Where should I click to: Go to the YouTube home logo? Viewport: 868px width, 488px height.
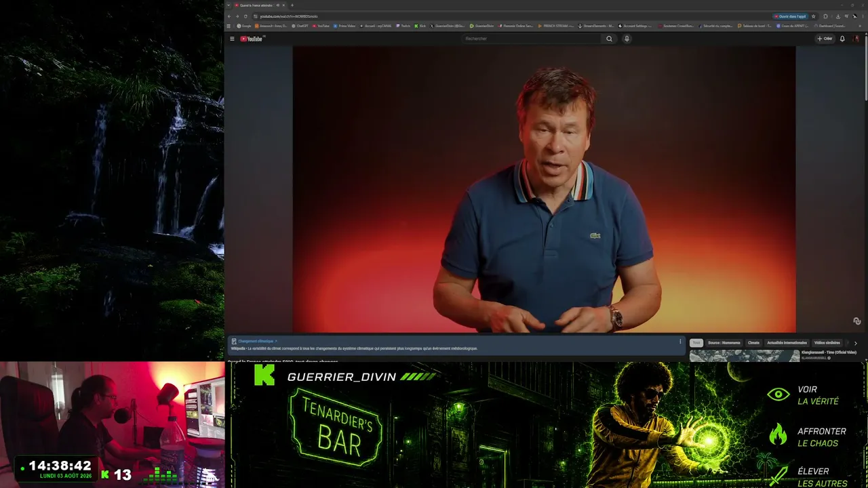click(252, 39)
